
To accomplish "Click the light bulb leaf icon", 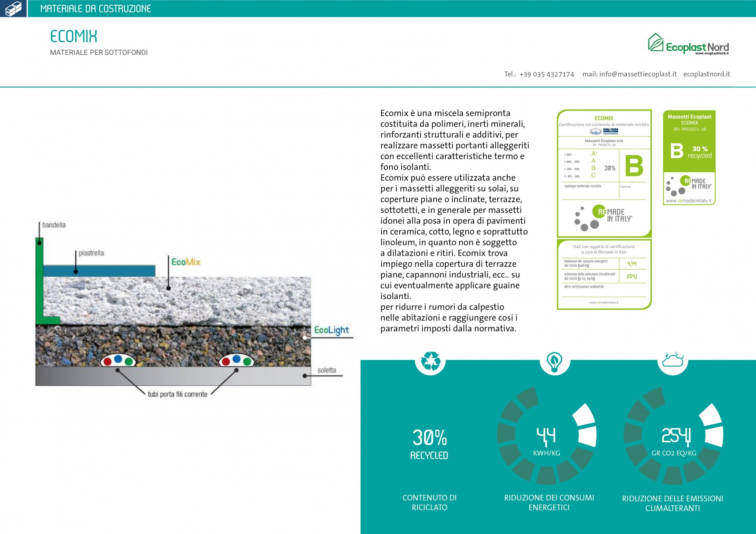I will tap(554, 362).
